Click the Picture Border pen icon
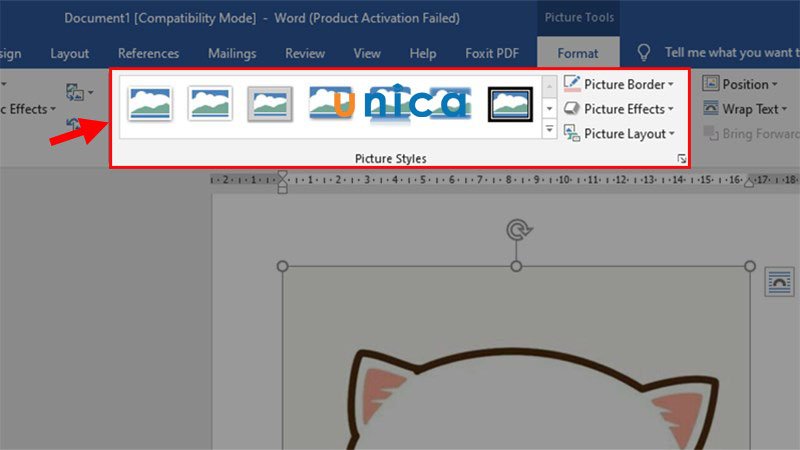Image resolution: width=800 pixels, height=450 pixels. tap(572, 84)
